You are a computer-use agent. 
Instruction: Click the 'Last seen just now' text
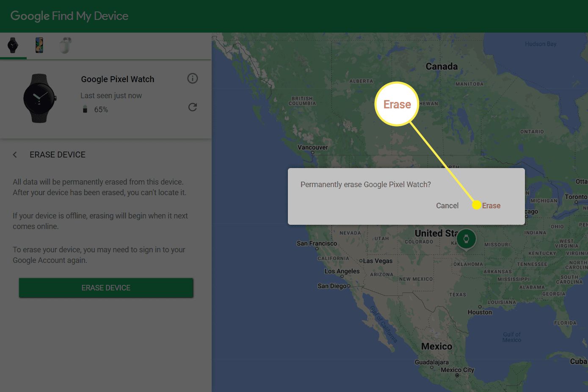click(x=111, y=96)
